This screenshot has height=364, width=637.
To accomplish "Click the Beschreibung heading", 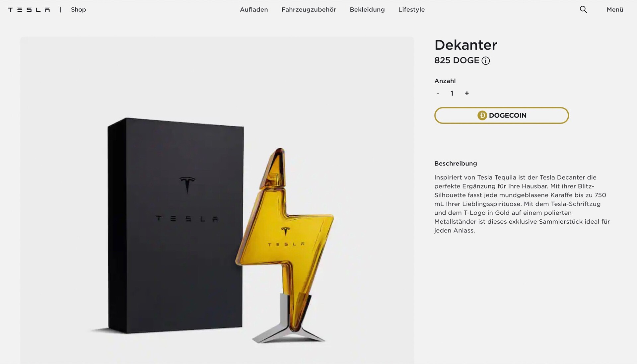I will click(456, 163).
